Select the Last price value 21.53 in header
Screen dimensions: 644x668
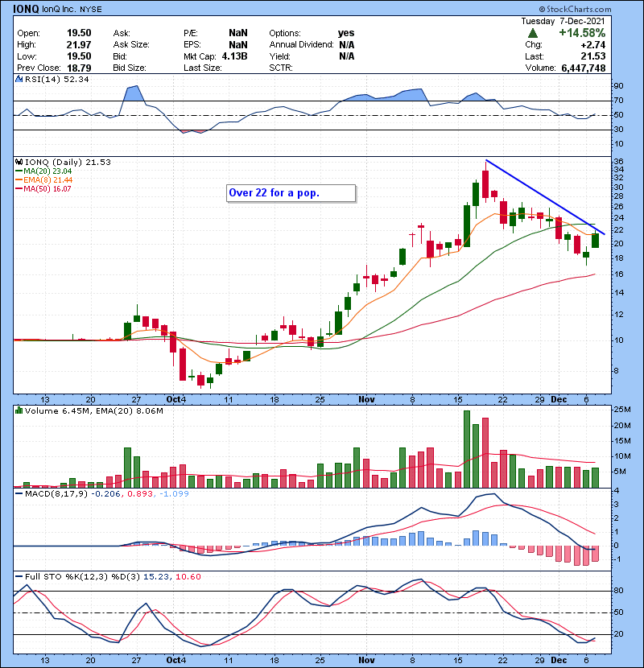[592, 56]
